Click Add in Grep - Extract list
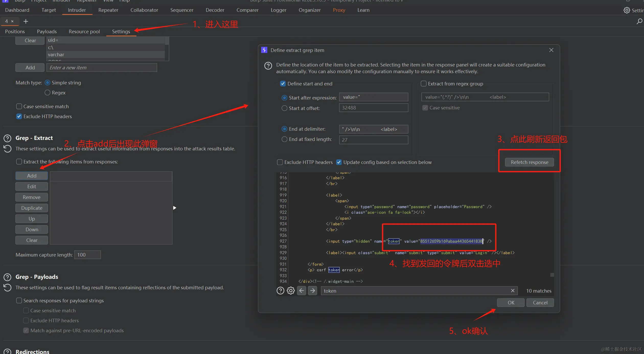 [32, 176]
